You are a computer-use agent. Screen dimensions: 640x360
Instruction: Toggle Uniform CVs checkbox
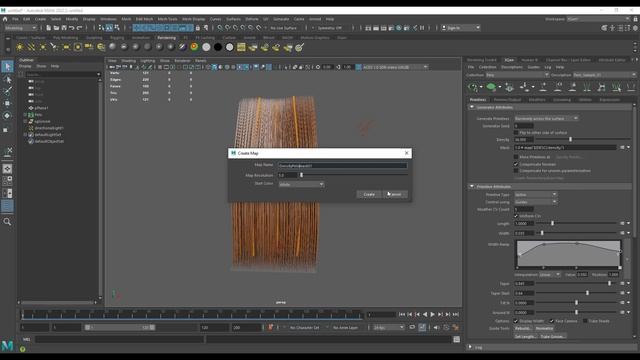point(516,216)
